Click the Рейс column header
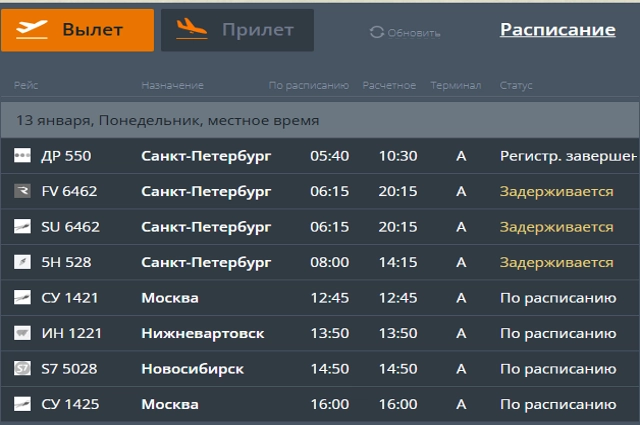 (26, 85)
